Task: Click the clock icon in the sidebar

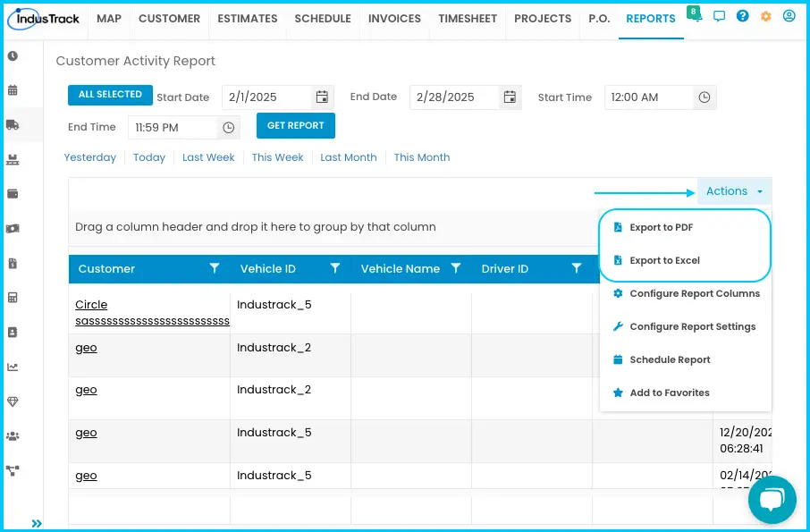Action: (13, 55)
